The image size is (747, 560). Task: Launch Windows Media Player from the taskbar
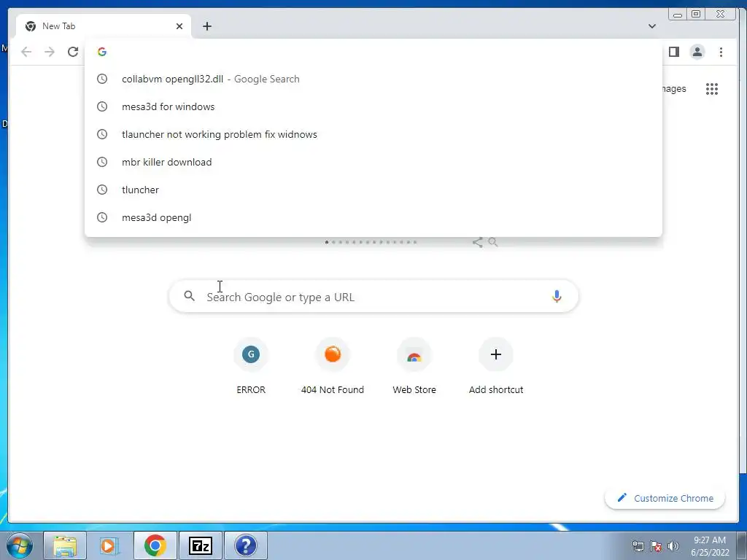(x=109, y=545)
